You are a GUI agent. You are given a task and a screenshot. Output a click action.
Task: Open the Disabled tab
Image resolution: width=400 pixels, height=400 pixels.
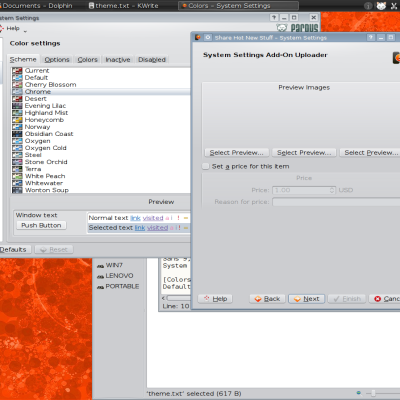[x=152, y=60]
